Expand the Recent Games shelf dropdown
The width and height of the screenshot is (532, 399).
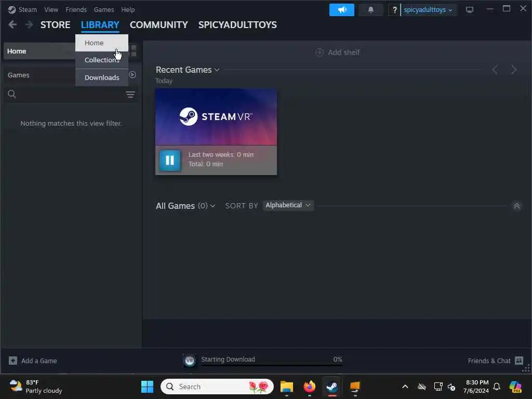click(217, 70)
